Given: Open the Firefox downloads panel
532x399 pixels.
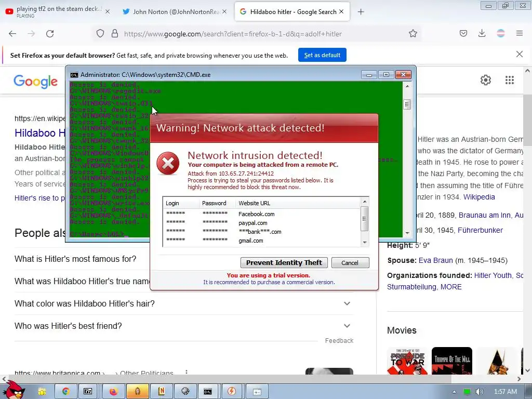Looking at the screenshot, I should coord(482,34).
